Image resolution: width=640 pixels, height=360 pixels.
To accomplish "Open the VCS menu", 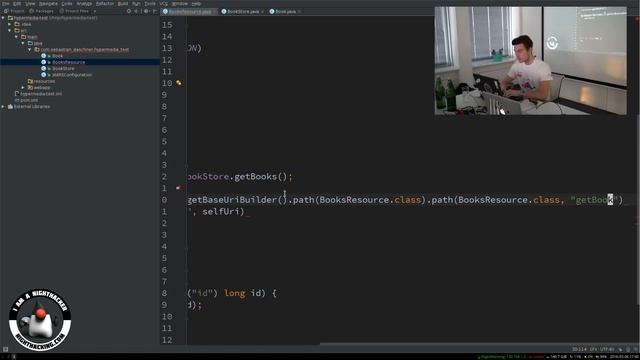I will point(164,4).
